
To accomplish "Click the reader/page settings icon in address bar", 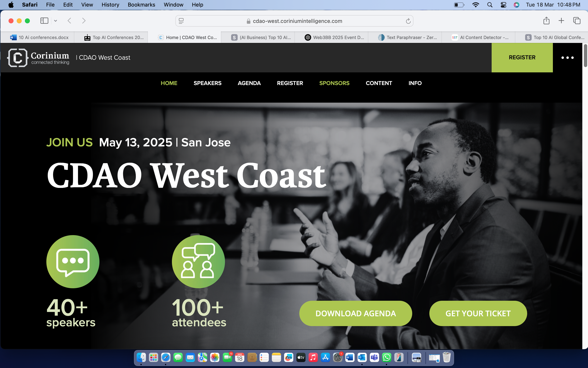I will click(181, 21).
